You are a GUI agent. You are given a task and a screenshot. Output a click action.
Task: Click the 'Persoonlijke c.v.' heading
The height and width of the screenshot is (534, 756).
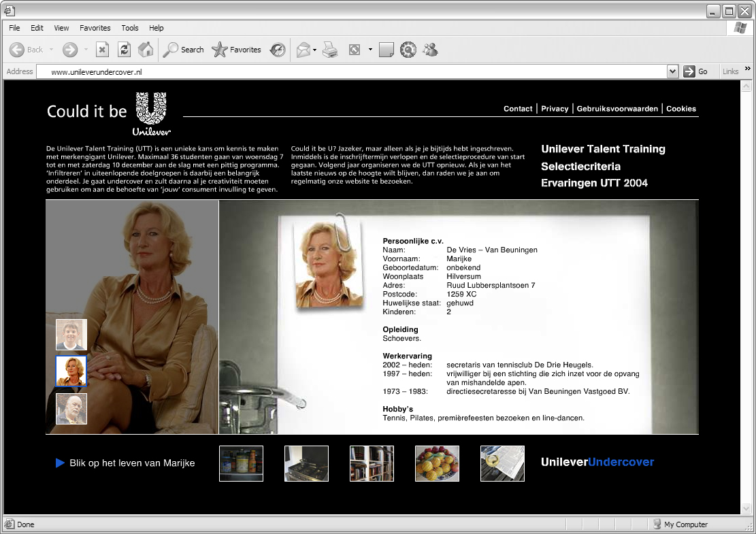click(x=413, y=241)
